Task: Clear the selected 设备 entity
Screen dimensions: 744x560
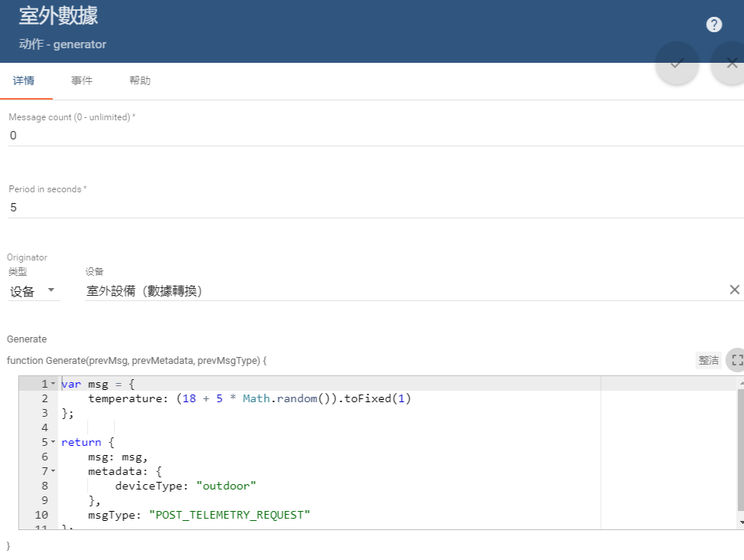Action: point(735,290)
